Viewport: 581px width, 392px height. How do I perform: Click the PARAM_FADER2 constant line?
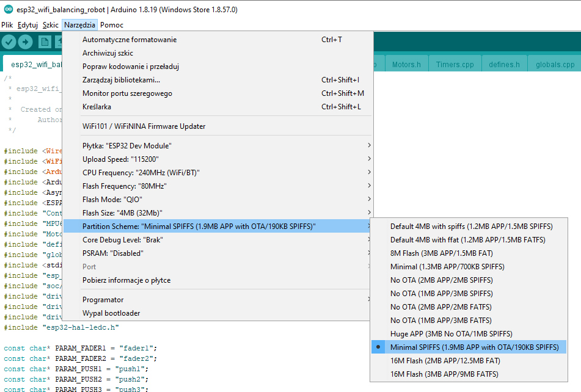pyautogui.click(x=81, y=358)
